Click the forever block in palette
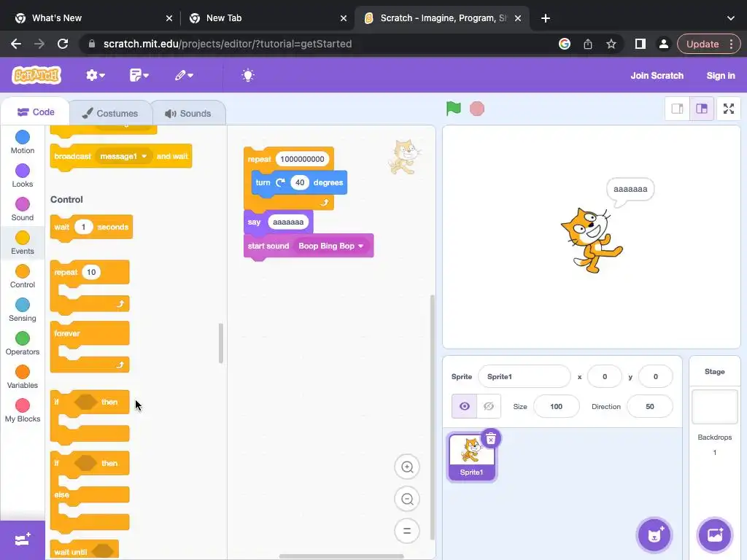 click(90, 346)
